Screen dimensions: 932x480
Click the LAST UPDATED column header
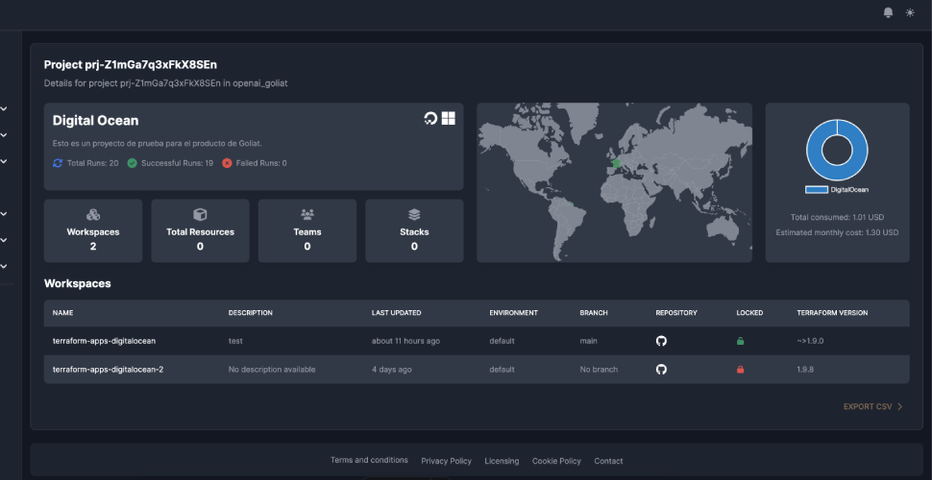point(396,313)
